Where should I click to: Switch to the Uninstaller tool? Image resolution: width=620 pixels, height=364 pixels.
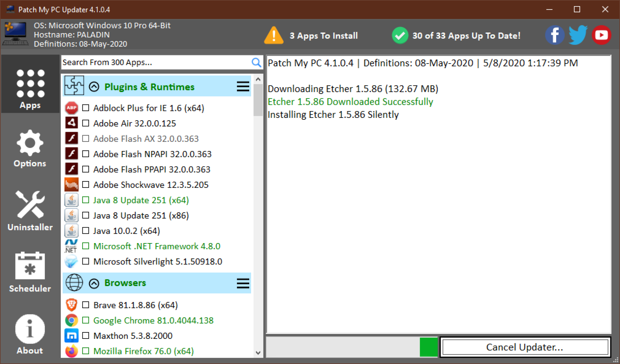pos(30,211)
